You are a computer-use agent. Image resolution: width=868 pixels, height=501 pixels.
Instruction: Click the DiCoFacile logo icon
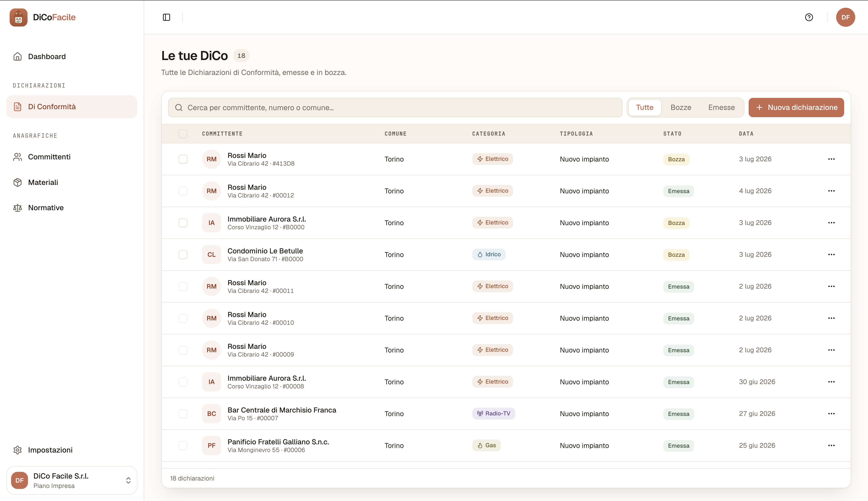point(19,17)
